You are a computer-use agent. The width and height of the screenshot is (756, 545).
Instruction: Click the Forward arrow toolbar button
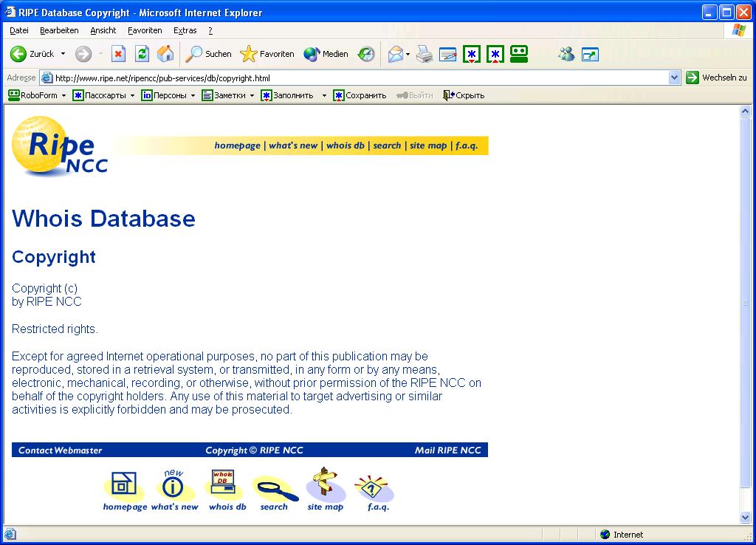point(83,54)
